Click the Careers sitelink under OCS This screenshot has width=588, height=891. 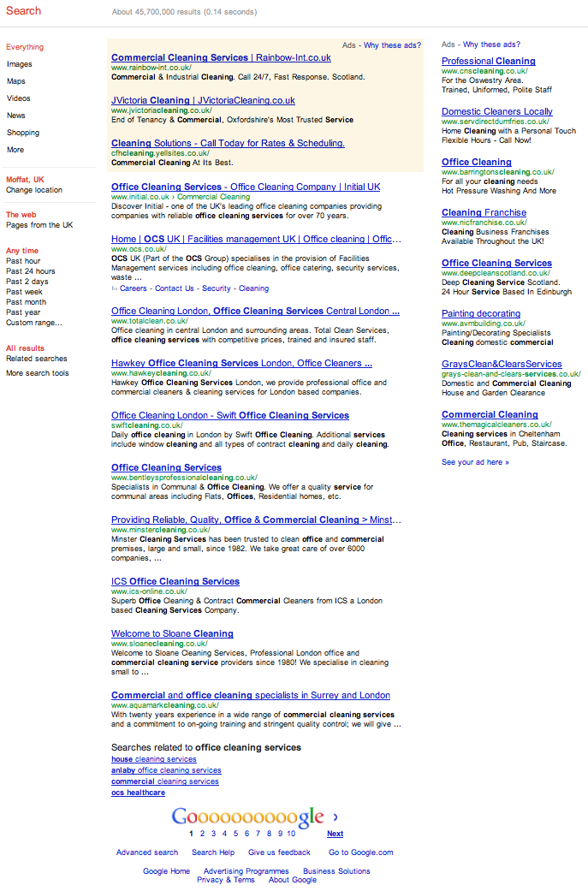coord(134,288)
